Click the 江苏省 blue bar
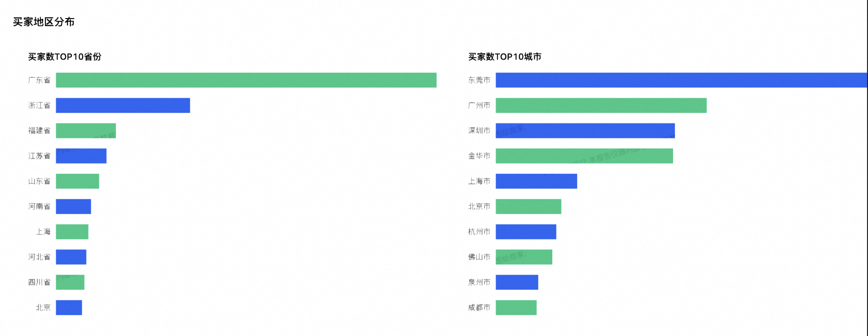This screenshot has width=868, height=336. tap(81, 156)
